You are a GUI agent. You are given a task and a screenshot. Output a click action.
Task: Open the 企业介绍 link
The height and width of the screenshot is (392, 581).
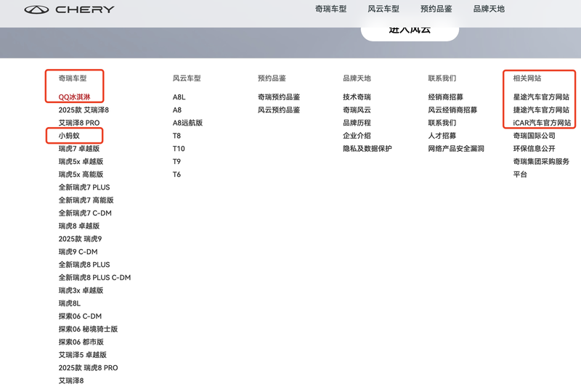pyautogui.click(x=357, y=136)
